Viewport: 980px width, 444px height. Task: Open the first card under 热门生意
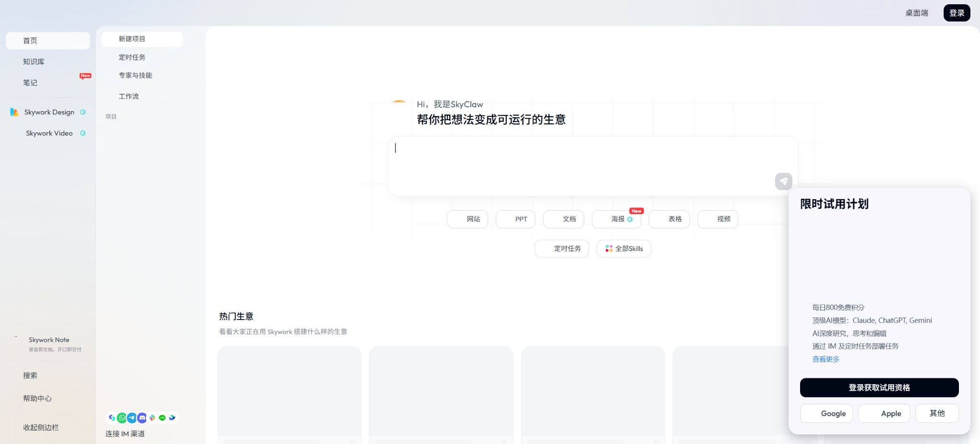[290, 395]
